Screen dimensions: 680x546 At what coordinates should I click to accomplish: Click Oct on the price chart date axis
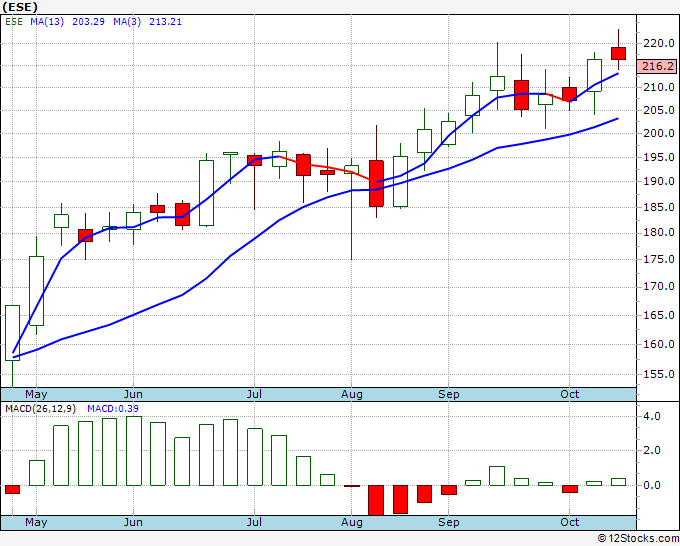(569, 394)
